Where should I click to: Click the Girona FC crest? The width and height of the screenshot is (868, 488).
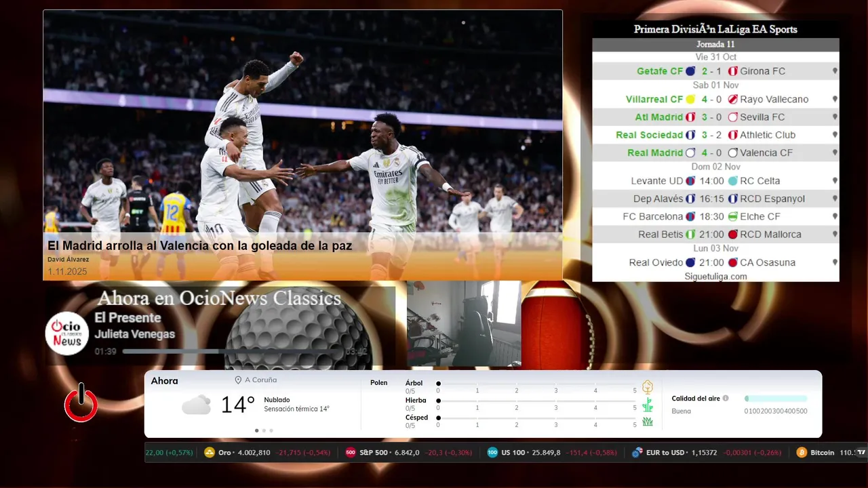coord(732,71)
